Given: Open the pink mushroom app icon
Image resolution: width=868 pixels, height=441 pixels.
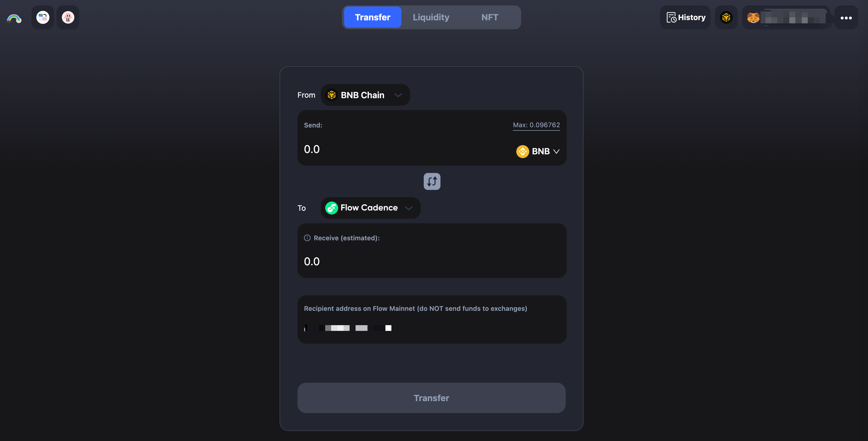Looking at the screenshot, I should [x=68, y=18].
